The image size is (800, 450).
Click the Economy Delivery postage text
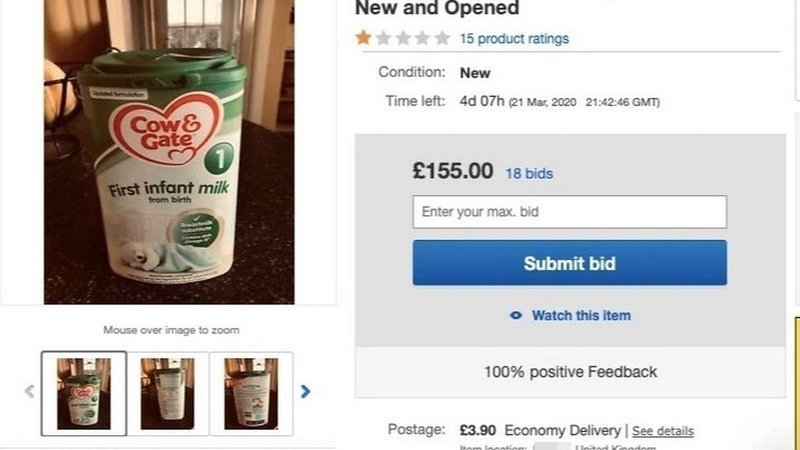tap(563, 430)
